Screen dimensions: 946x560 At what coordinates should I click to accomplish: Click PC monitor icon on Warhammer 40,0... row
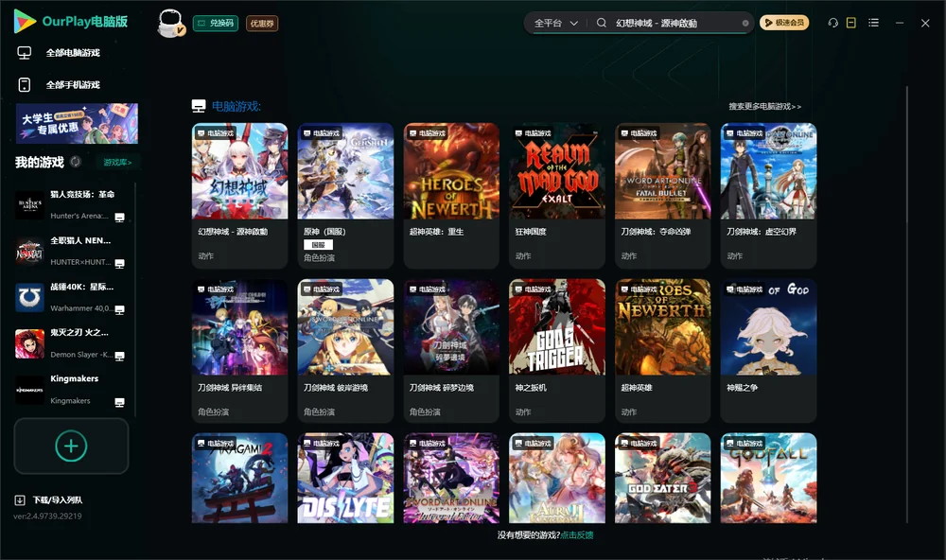[x=119, y=310]
